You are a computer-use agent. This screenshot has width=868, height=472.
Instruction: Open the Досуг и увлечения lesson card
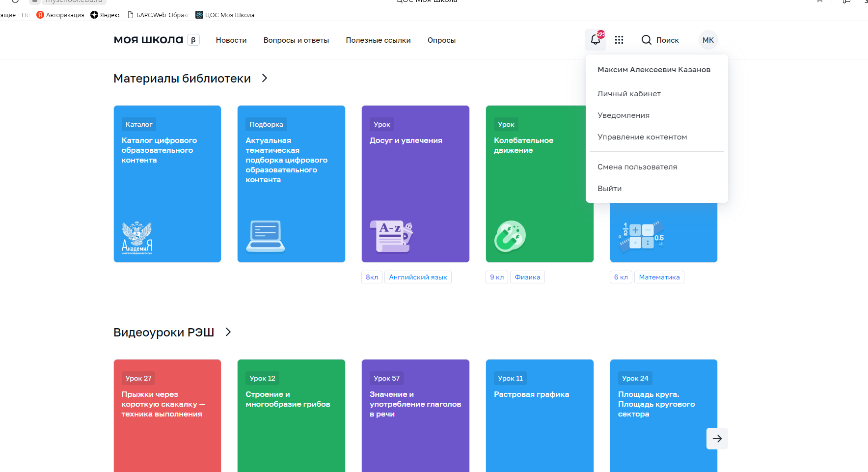415,184
